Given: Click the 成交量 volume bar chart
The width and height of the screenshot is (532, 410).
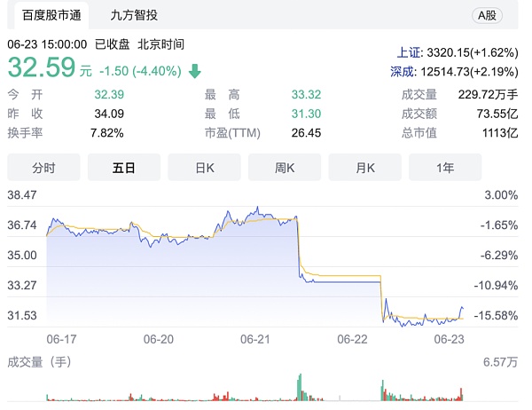Looking at the screenshot, I should point(257,389).
